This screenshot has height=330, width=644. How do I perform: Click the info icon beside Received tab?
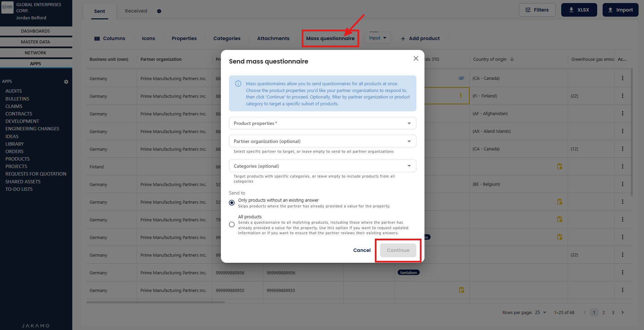159,11
